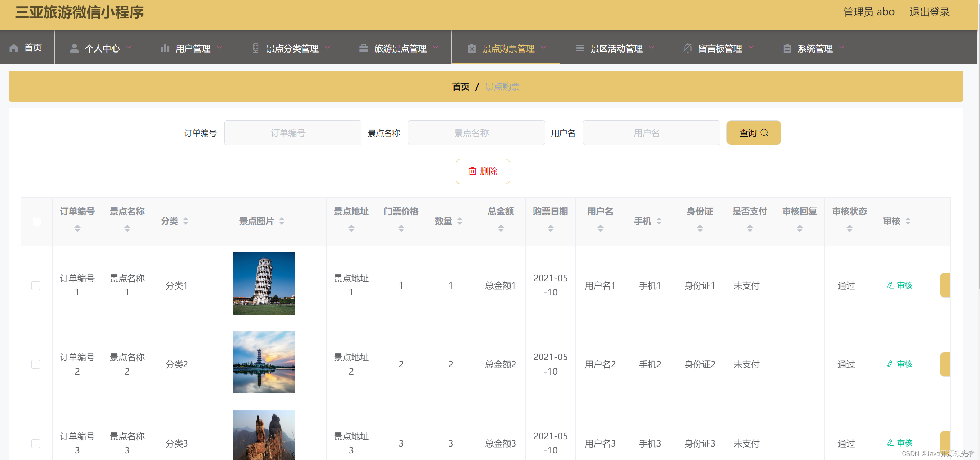Click the clipboard icon beside 系统管理
980x460 pixels.
[x=787, y=48]
